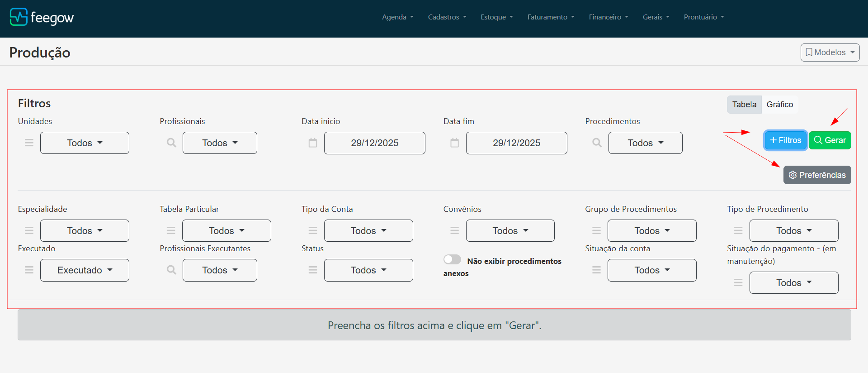Open the Grupo de Procedimentos dropdown
The width and height of the screenshot is (868, 373).
[x=652, y=230]
